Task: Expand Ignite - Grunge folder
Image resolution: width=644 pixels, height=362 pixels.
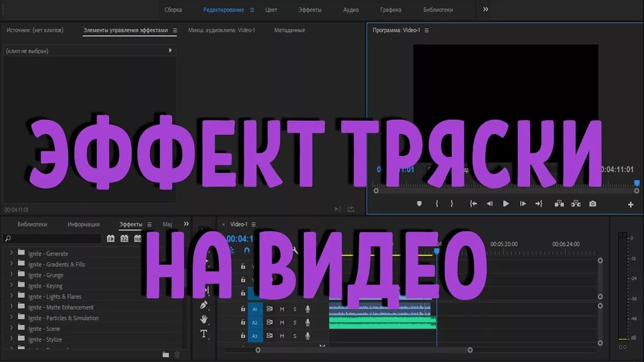Action: [x=12, y=275]
